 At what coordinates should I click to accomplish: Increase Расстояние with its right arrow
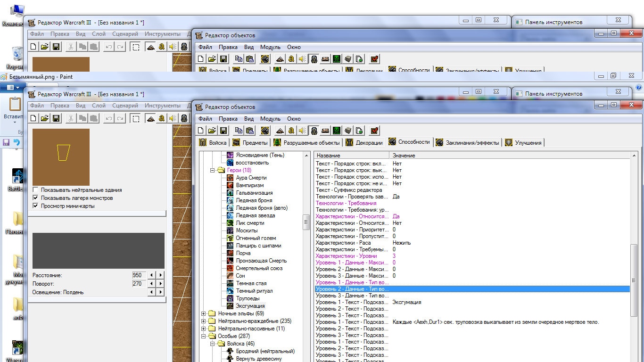pos(161,275)
